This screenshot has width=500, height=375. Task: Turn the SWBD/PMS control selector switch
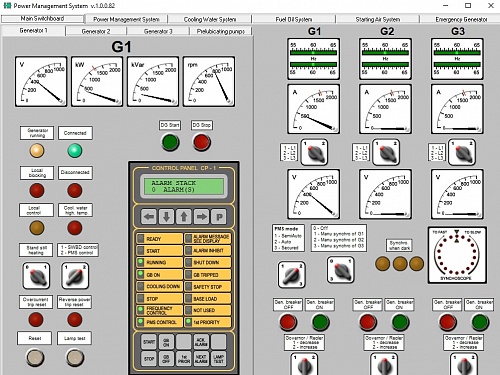[x=75, y=276]
